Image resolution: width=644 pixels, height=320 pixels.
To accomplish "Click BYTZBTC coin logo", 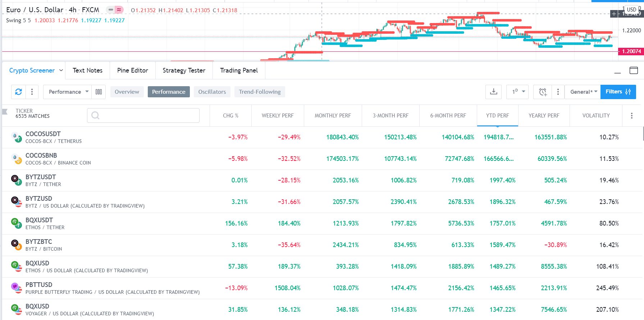I will pos(16,245).
